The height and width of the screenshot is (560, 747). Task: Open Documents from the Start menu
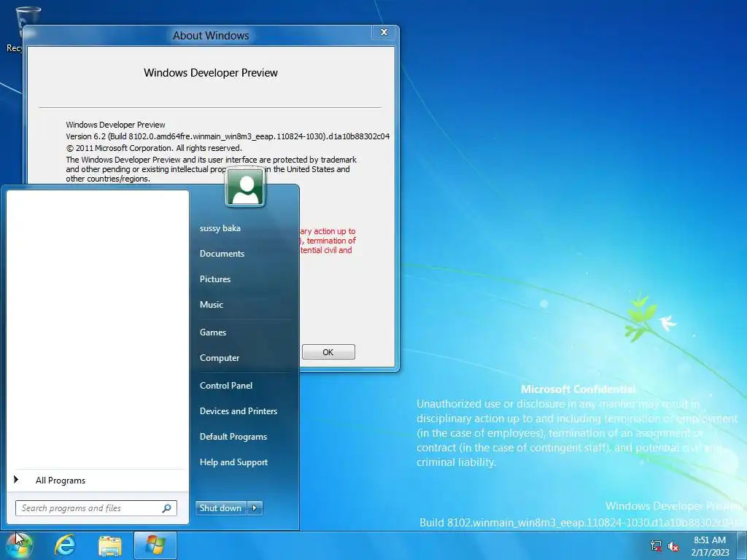(x=222, y=254)
